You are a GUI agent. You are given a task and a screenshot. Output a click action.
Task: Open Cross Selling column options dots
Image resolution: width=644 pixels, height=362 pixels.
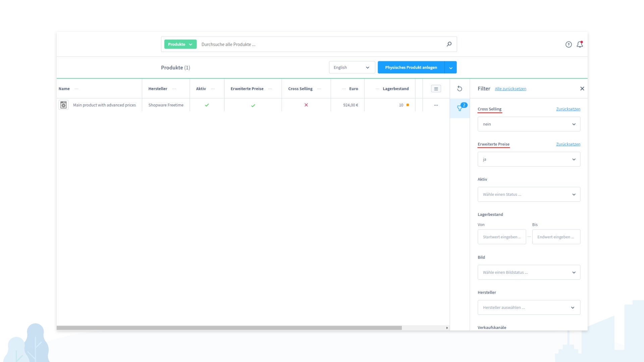tap(319, 89)
